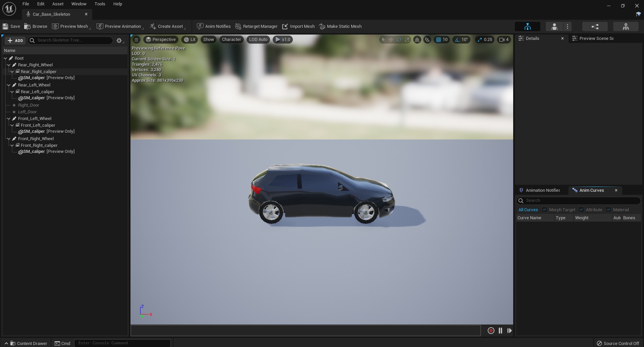Screen dimensions: 644x347
Task: Open the skeleton tree settings gear
Action: point(119,40)
